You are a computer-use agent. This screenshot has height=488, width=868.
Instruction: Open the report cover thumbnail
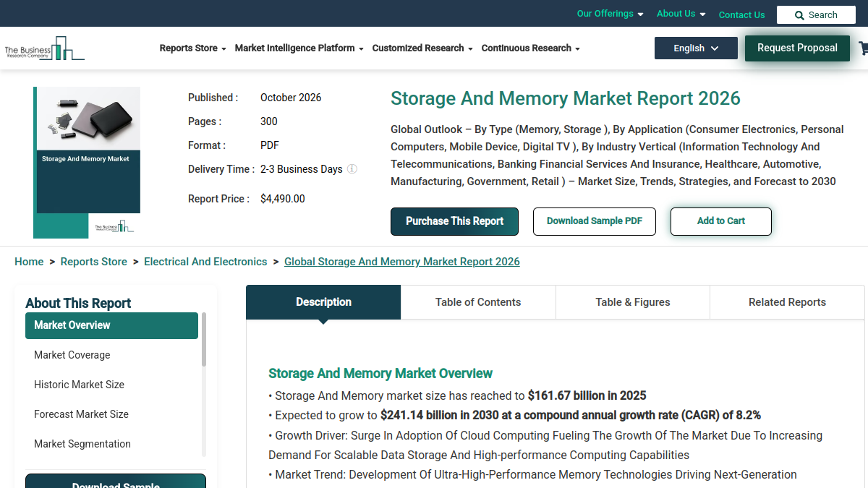[87, 163]
